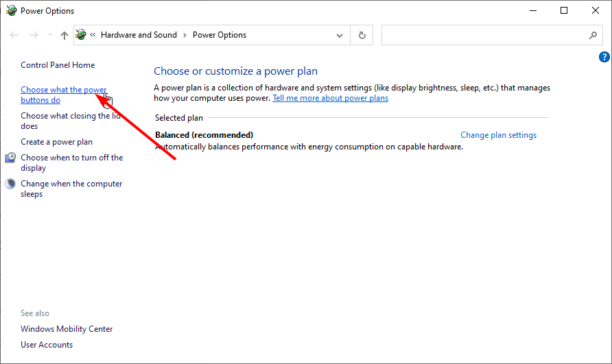Click the search magnifier icon
The width and height of the screenshot is (612, 364).
point(593,35)
